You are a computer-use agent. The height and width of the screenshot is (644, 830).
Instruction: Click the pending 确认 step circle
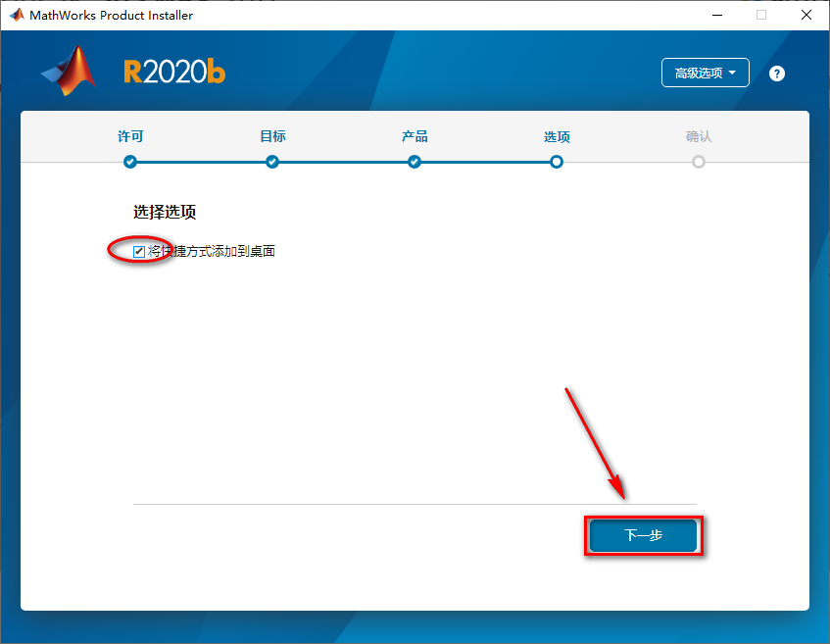point(699,162)
